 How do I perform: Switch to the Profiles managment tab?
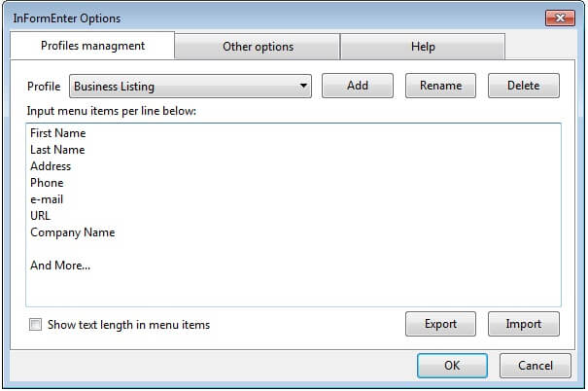coord(92,46)
